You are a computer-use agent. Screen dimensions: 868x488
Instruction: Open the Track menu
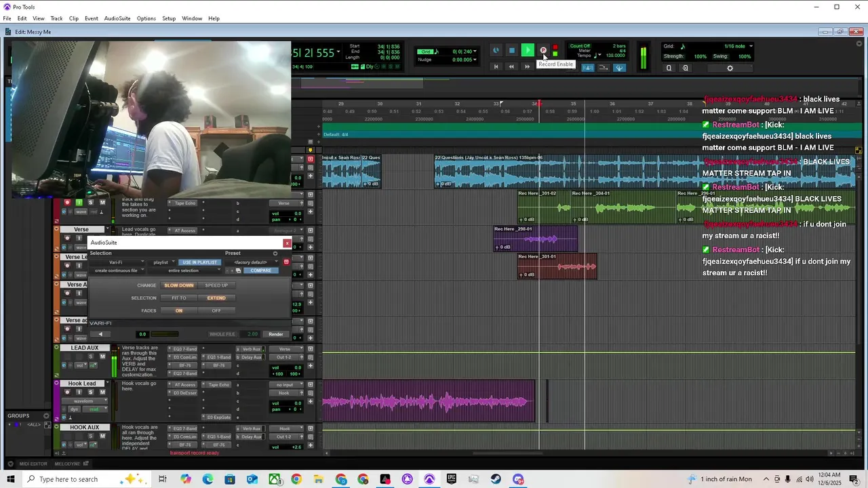(x=56, y=18)
